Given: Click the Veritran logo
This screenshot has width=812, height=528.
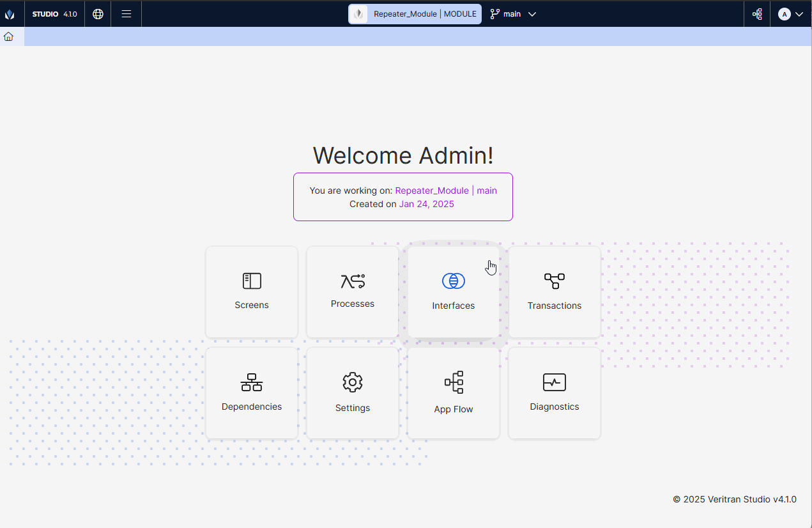Looking at the screenshot, I should click(10, 13).
